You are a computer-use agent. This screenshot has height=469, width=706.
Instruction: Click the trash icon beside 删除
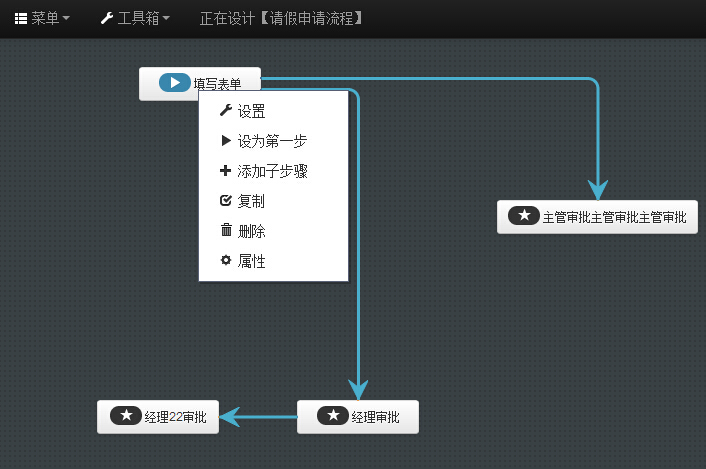(225, 230)
